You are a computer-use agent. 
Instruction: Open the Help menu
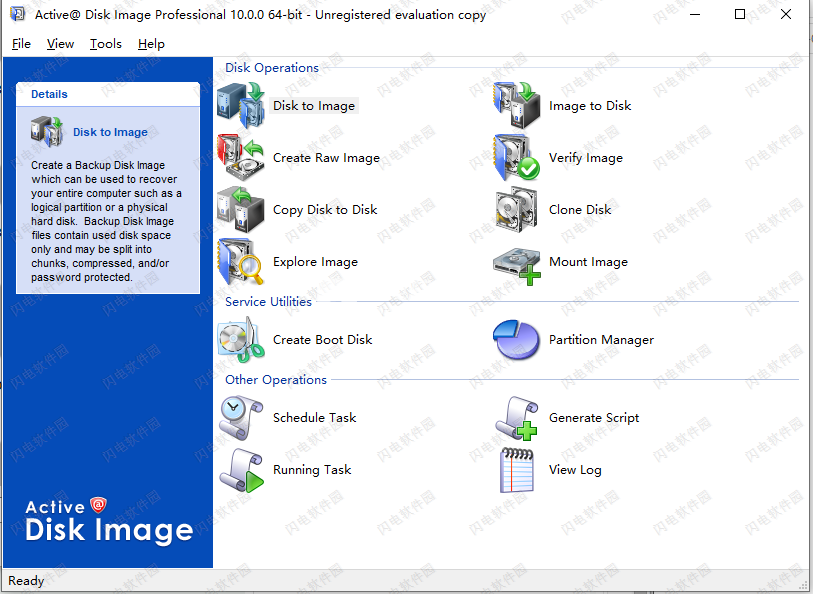[151, 44]
